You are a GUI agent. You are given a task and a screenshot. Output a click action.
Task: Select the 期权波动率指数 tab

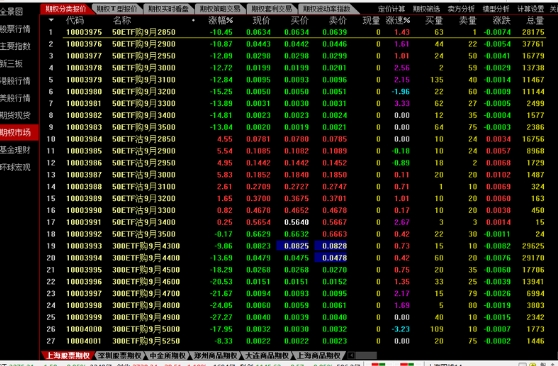click(x=327, y=9)
